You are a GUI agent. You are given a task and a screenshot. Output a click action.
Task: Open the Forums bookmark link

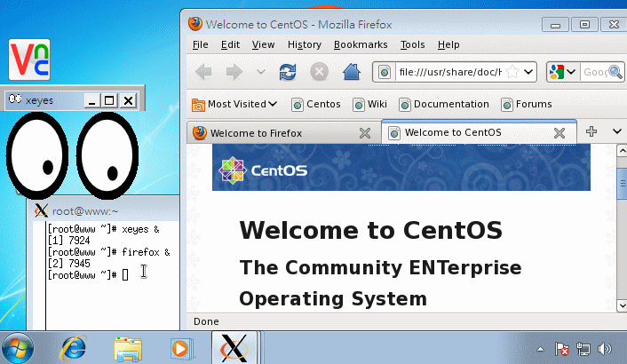(526, 104)
